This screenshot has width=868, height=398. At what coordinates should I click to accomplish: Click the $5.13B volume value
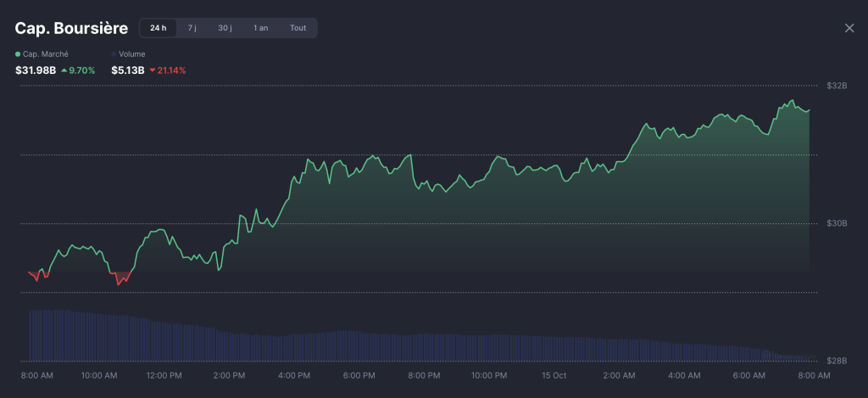[x=127, y=70]
